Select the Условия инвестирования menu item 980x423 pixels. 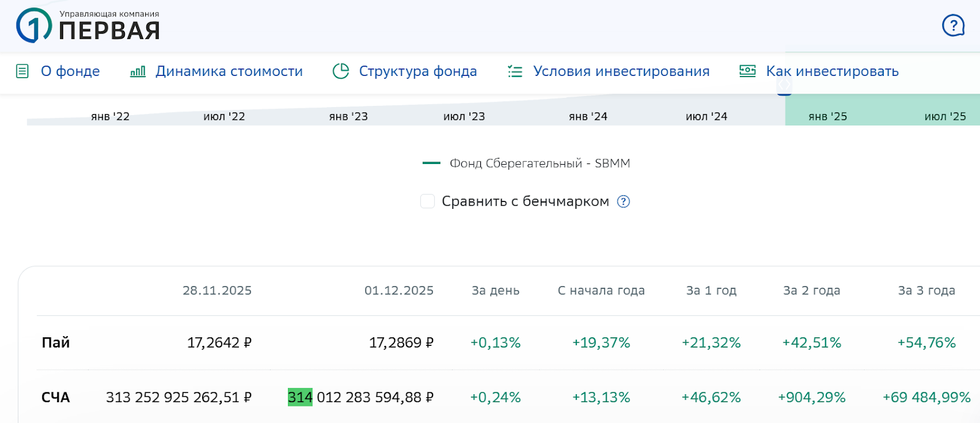[621, 71]
